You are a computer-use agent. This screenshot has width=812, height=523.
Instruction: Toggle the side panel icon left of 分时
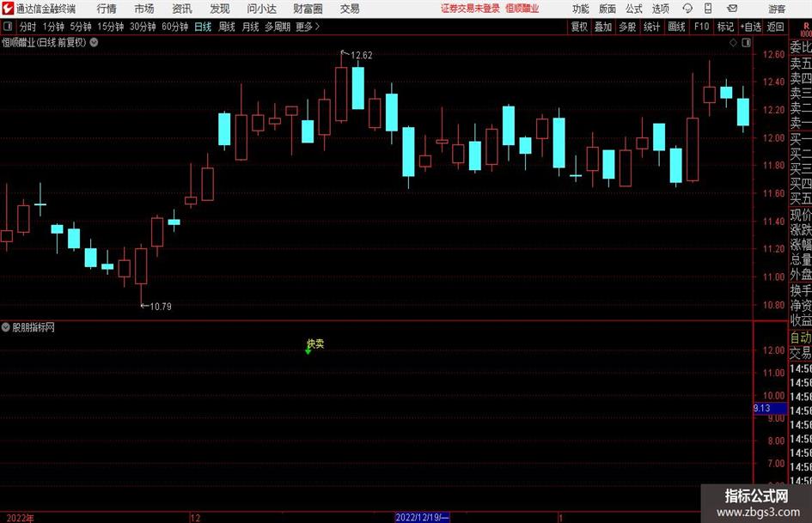8,27
